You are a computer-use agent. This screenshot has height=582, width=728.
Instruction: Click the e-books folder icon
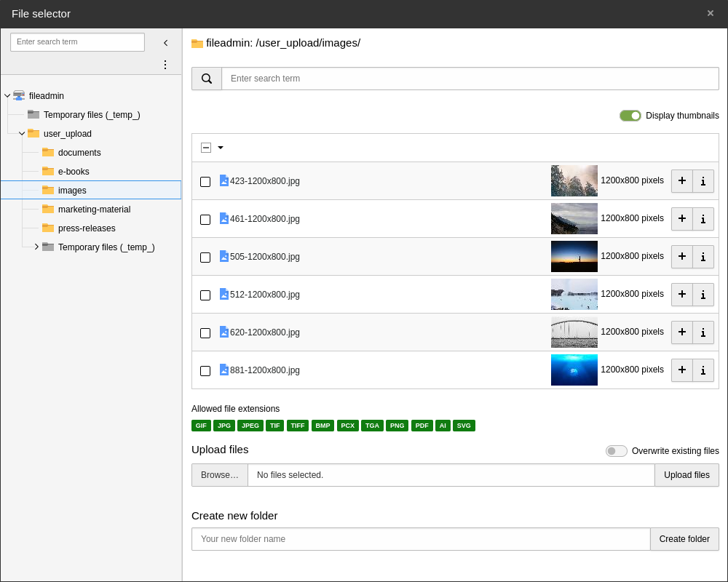48,171
